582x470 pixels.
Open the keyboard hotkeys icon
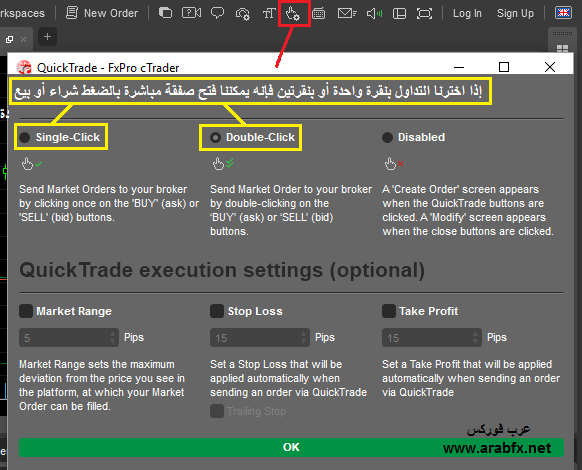(319, 14)
